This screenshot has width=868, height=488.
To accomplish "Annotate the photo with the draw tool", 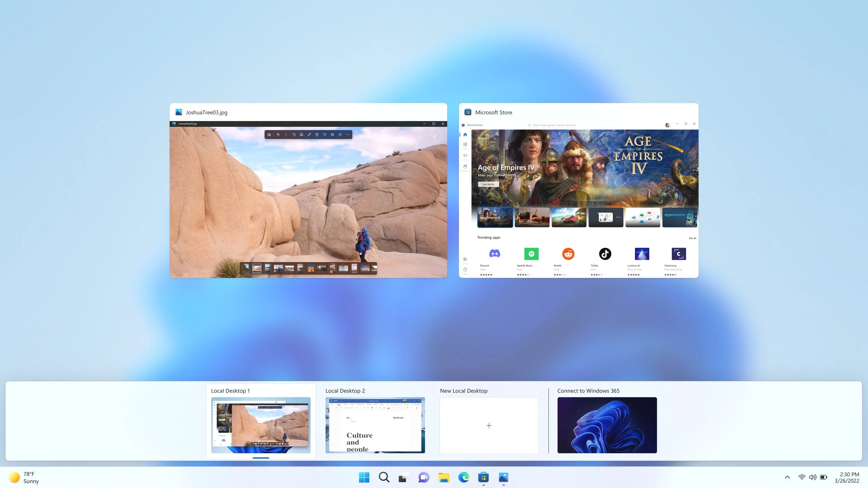I will 309,135.
